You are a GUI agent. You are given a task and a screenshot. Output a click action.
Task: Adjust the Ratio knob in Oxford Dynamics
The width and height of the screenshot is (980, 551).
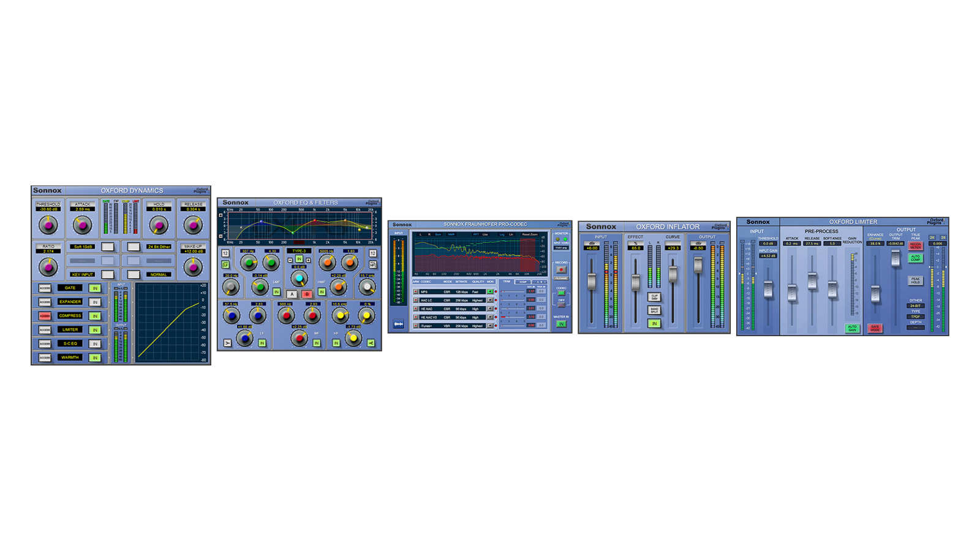coord(48,267)
